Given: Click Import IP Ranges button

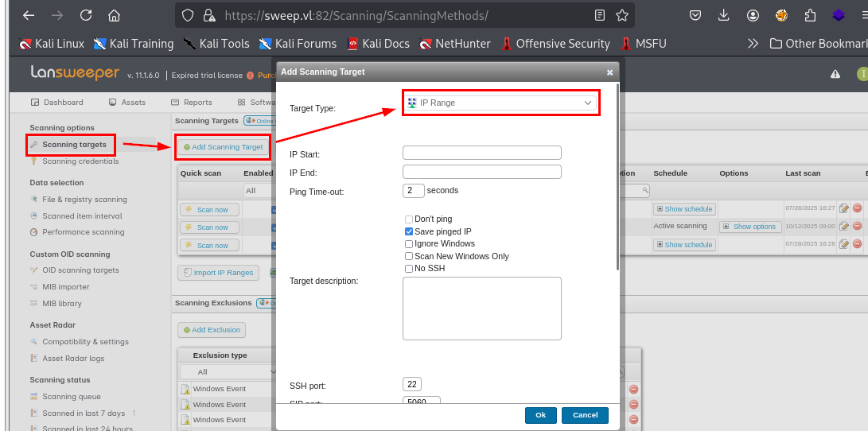Looking at the screenshot, I should tap(218, 272).
